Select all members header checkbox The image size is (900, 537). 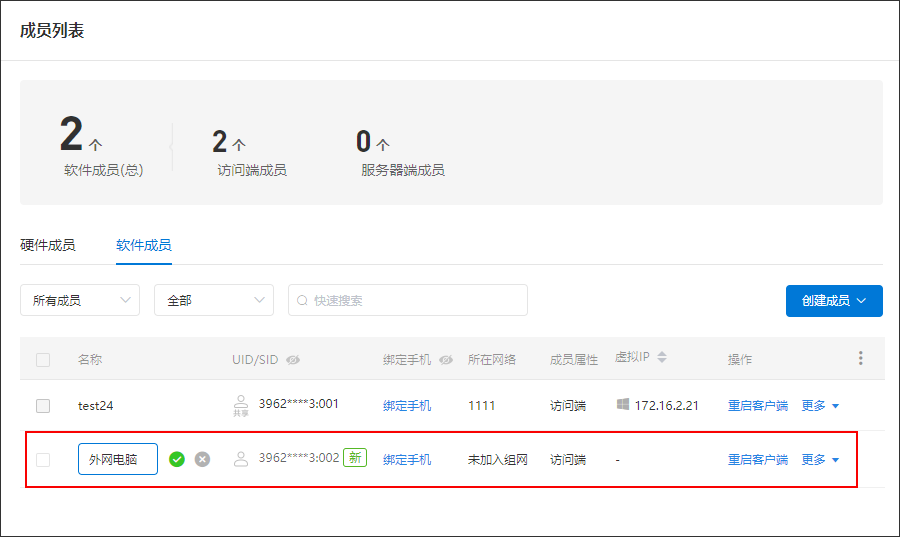tap(43, 360)
